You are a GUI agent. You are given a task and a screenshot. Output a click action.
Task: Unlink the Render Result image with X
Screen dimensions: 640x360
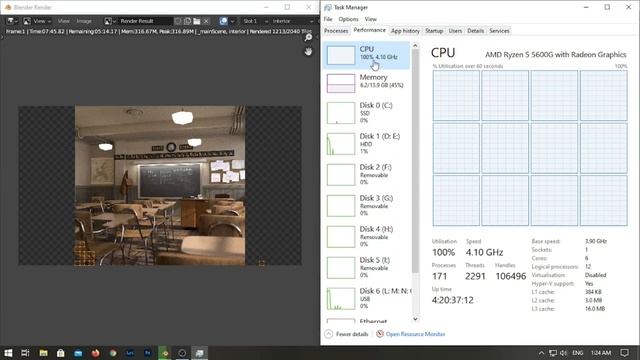[206, 21]
